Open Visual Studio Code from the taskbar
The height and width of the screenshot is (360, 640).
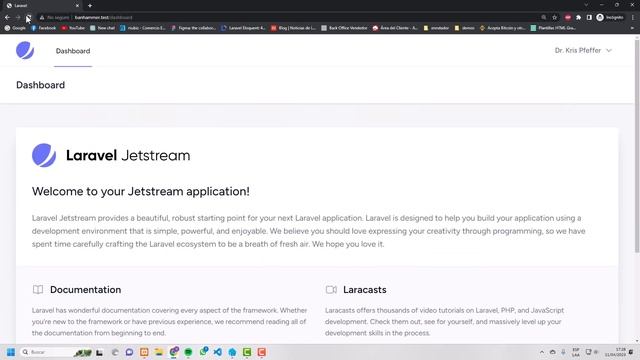coord(218,352)
